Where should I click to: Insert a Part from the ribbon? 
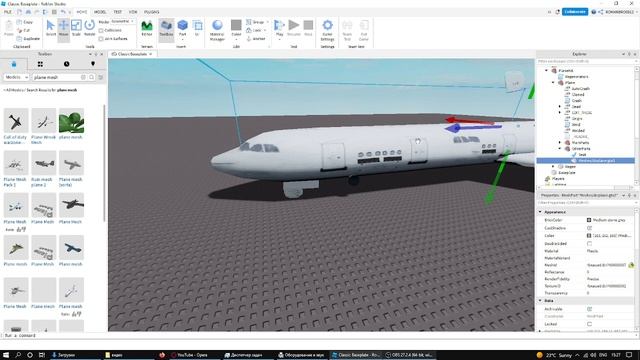point(182,28)
